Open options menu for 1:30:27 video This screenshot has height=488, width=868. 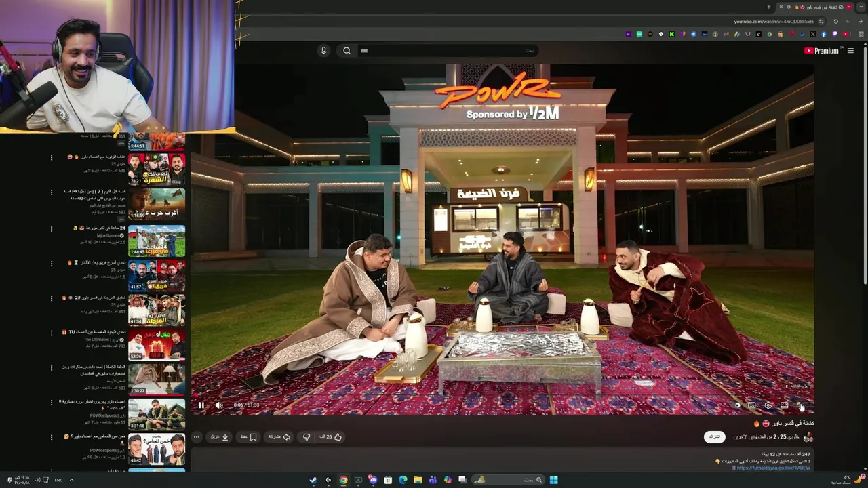52,367
